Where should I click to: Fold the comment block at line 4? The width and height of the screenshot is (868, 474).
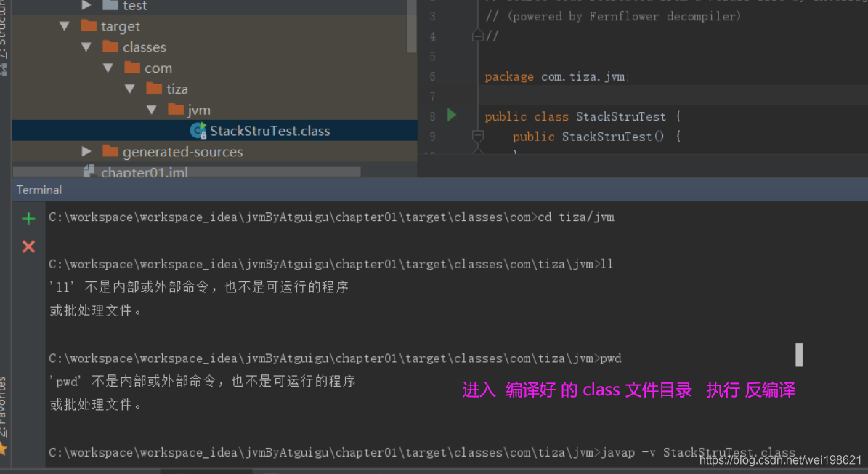click(x=478, y=36)
